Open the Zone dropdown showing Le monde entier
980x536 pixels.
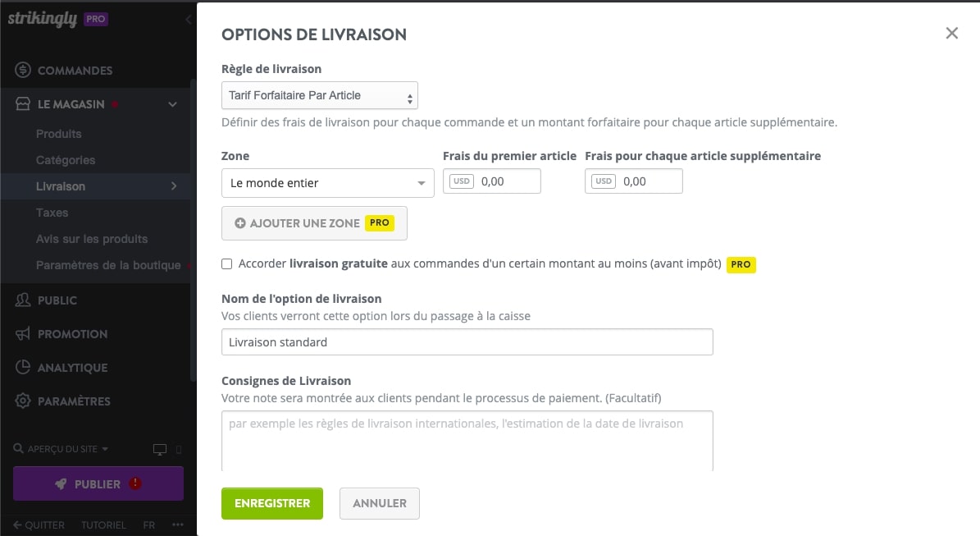(327, 182)
